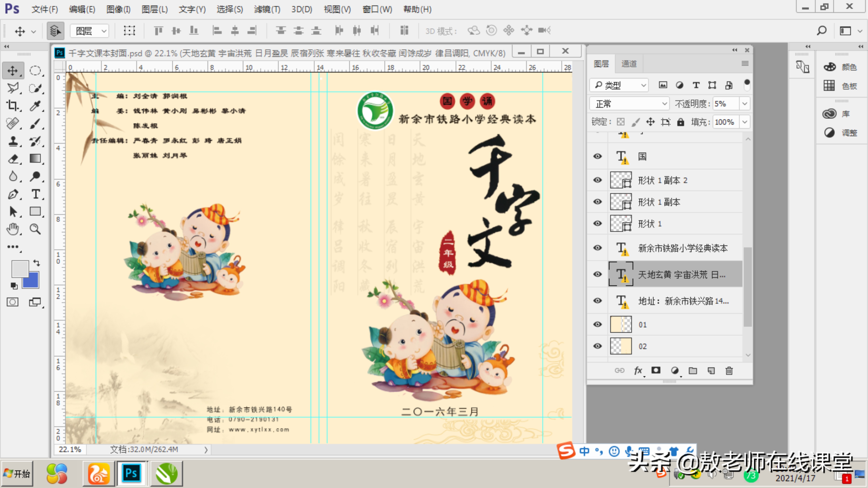868x488 pixels.
Task: Toggle visibility of 形状 1 layer
Action: coord(597,223)
